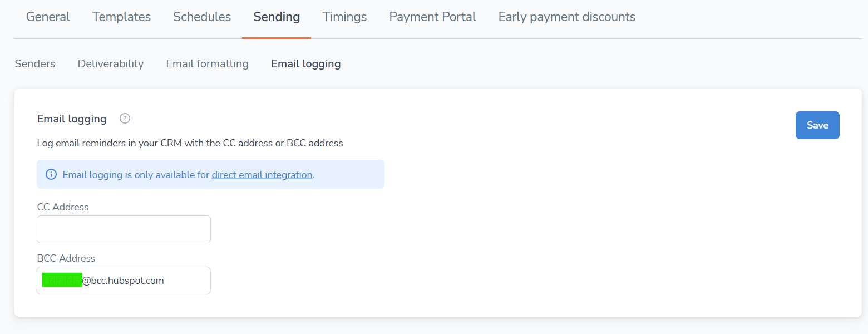Select the Senders sub-tab
868x334 pixels.
[35, 64]
